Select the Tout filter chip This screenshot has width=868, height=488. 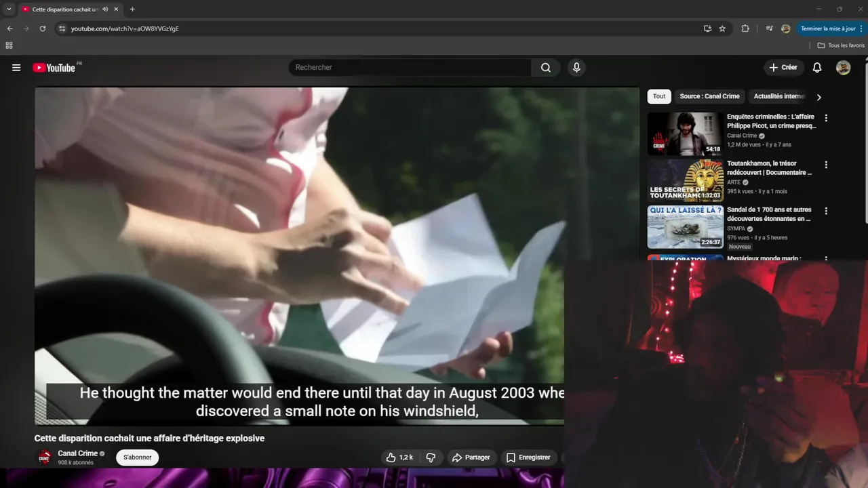click(x=659, y=96)
